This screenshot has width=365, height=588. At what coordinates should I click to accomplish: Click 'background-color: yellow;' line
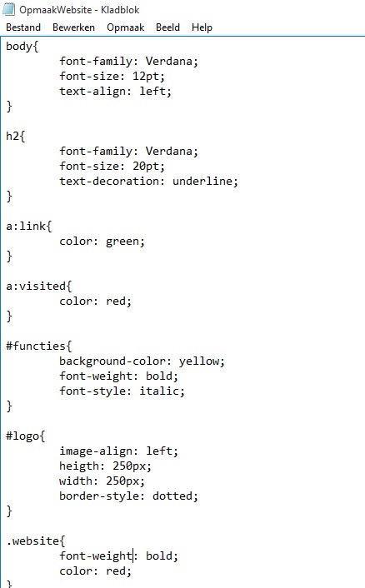click(x=142, y=361)
